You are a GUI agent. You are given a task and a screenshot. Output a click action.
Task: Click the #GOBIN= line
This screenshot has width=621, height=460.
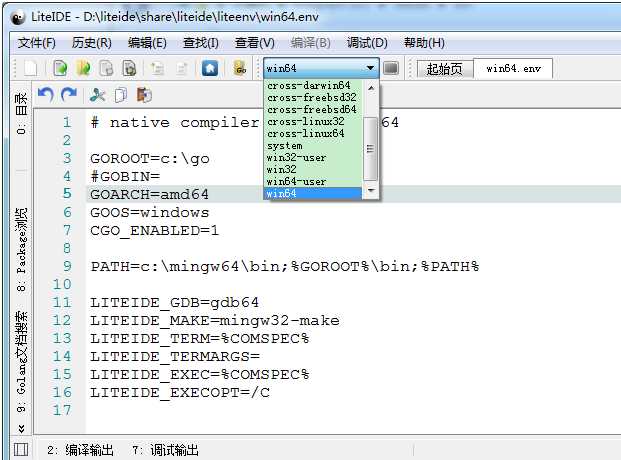pyautogui.click(x=125, y=176)
